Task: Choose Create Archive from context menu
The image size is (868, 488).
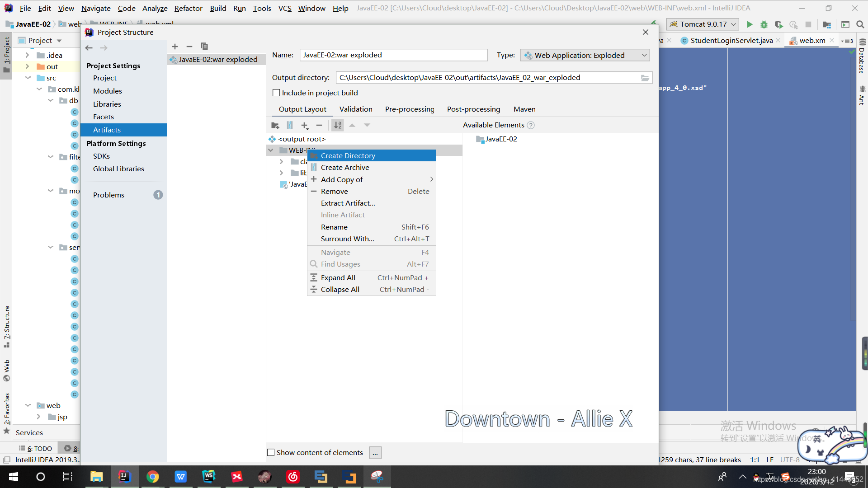Action: click(345, 167)
